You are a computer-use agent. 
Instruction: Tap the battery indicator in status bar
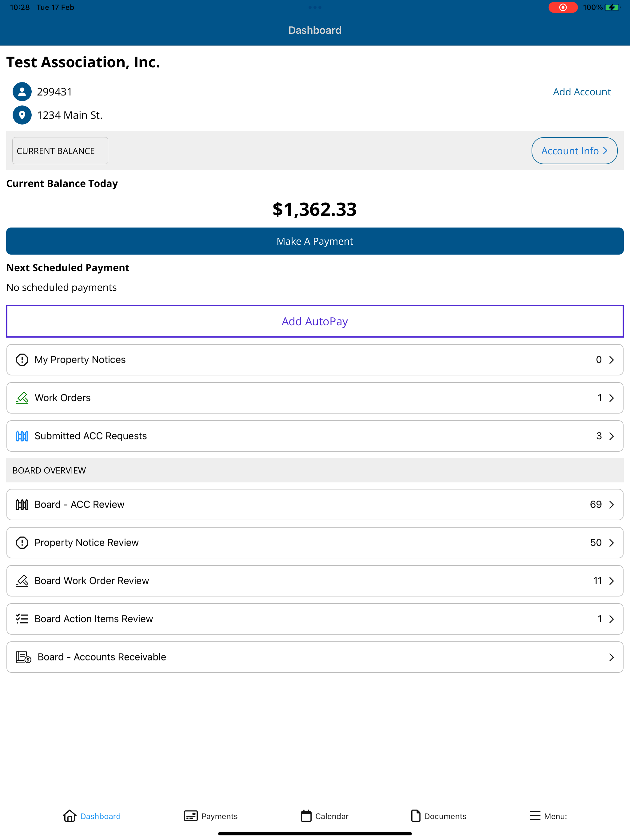(x=612, y=7)
